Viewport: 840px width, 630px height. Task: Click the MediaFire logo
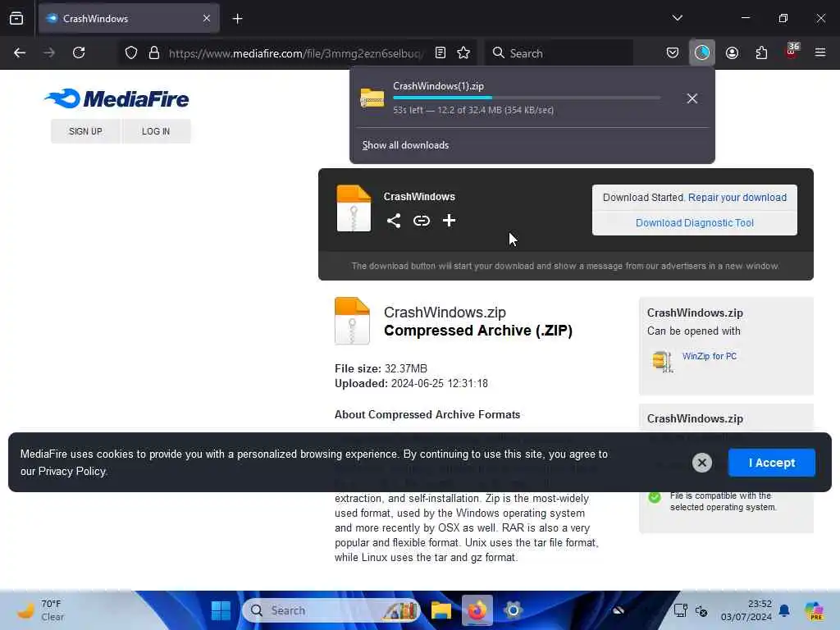tap(116, 98)
